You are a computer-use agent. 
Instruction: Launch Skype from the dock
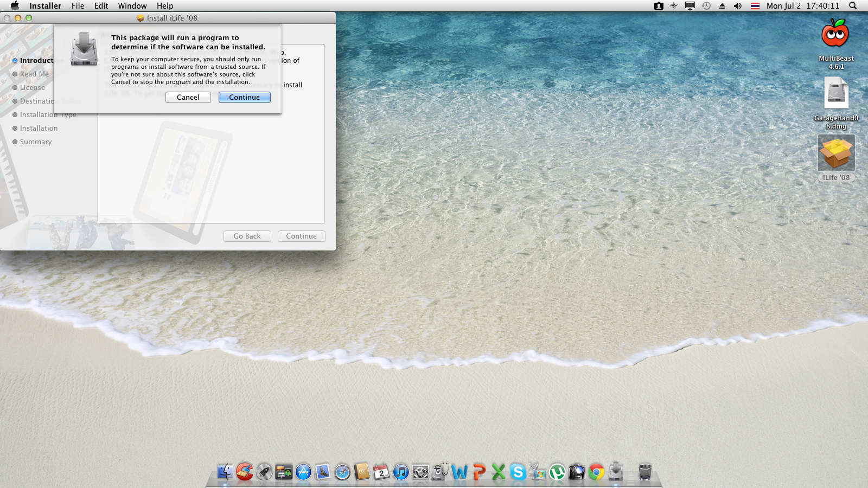point(518,472)
